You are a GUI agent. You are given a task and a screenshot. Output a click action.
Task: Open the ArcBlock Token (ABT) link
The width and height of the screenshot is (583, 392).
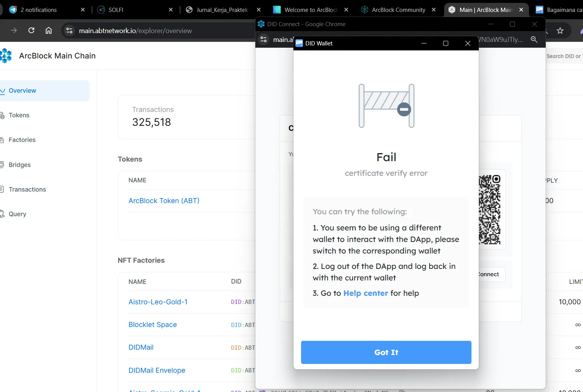pos(164,200)
